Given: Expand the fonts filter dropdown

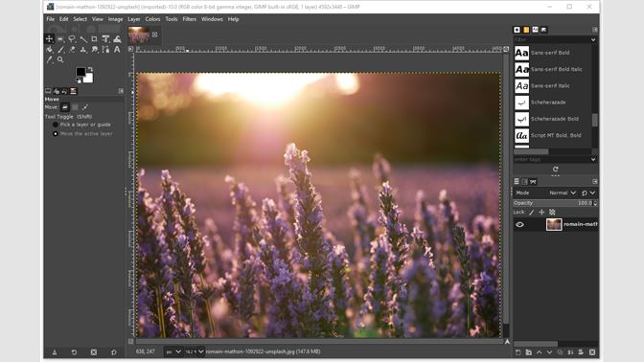Looking at the screenshot, I should [x=593, y=40].
